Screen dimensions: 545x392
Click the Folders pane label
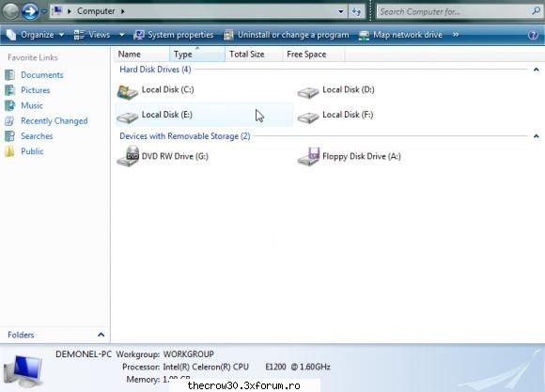tap(21, 335)
